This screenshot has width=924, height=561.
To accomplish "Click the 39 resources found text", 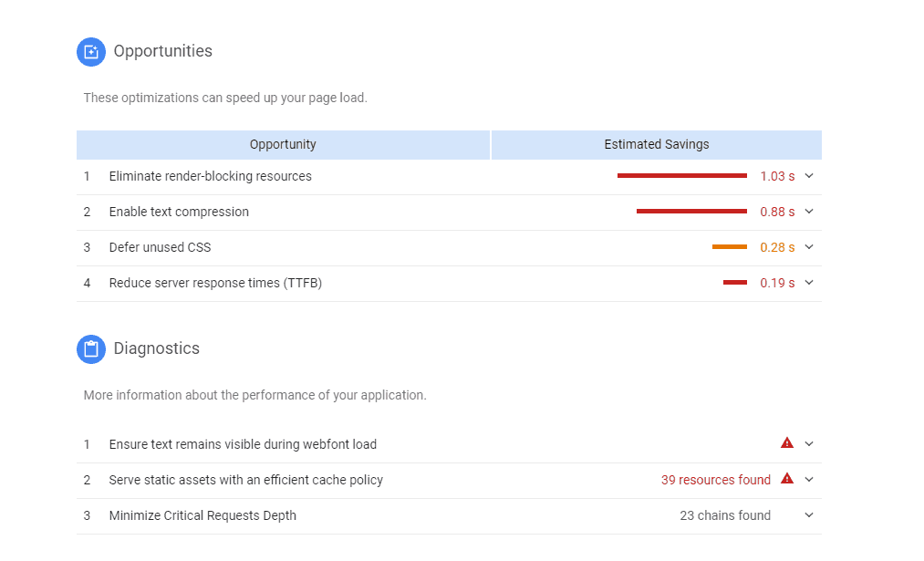I will 715,480.
